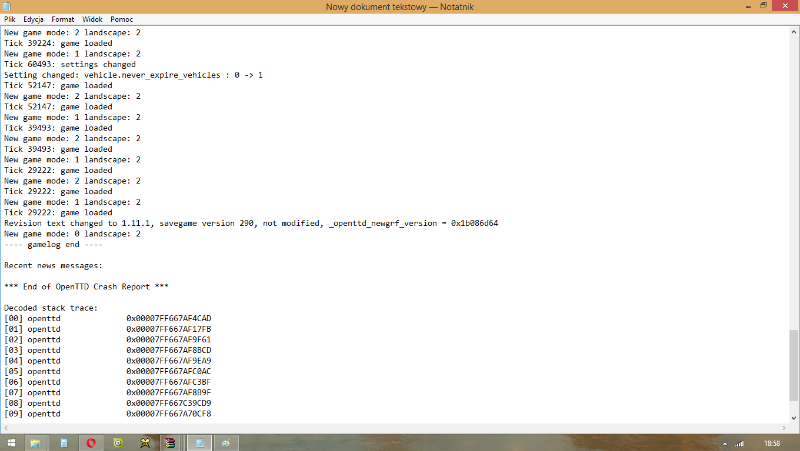Click stack address 0x00007FF667AF4CAD
This screenshot has width=800, height=451.
168,318
